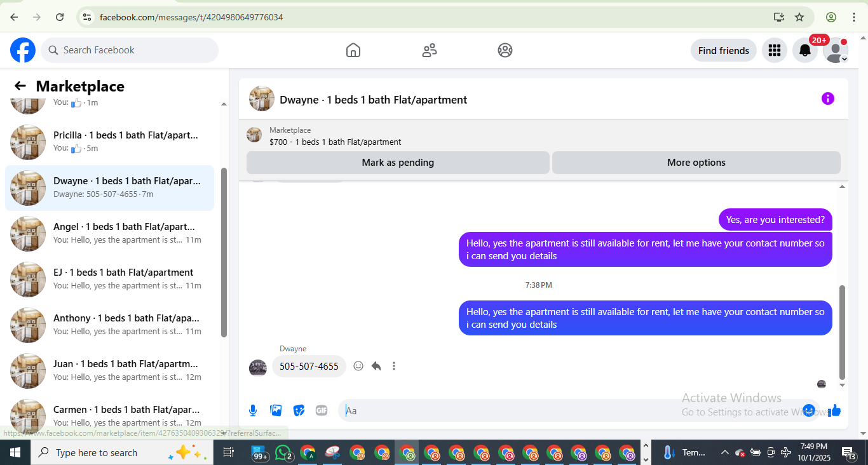Image resolution: width=868 pixels, height=465 pixels.
Task: Click the Facebook logo
Action: tap(23, 50)
